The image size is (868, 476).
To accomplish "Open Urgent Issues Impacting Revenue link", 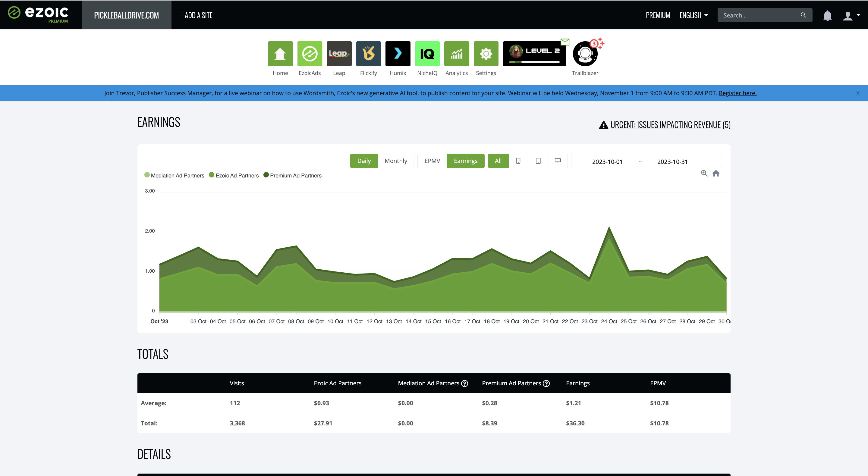I will click(x=670, y=125).
